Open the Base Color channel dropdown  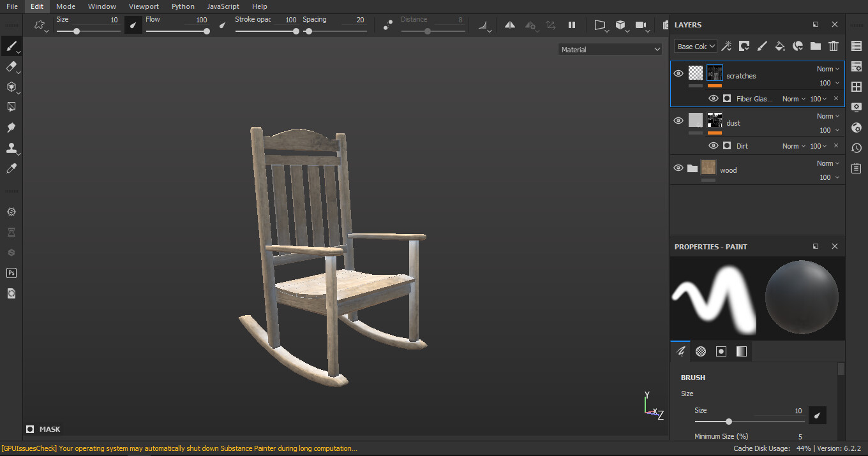pos(695,46)
